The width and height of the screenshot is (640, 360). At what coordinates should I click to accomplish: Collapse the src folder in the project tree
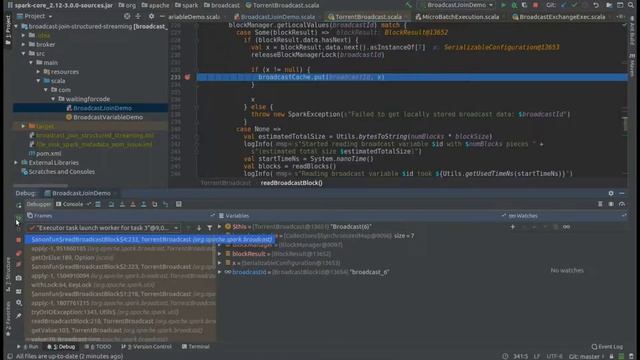click(x=23, y=53)
